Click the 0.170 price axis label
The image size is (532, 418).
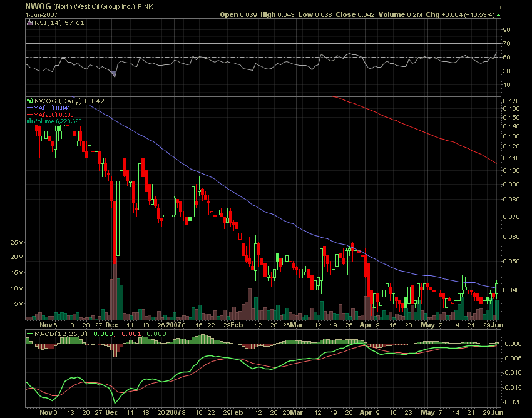pos(511,101)
